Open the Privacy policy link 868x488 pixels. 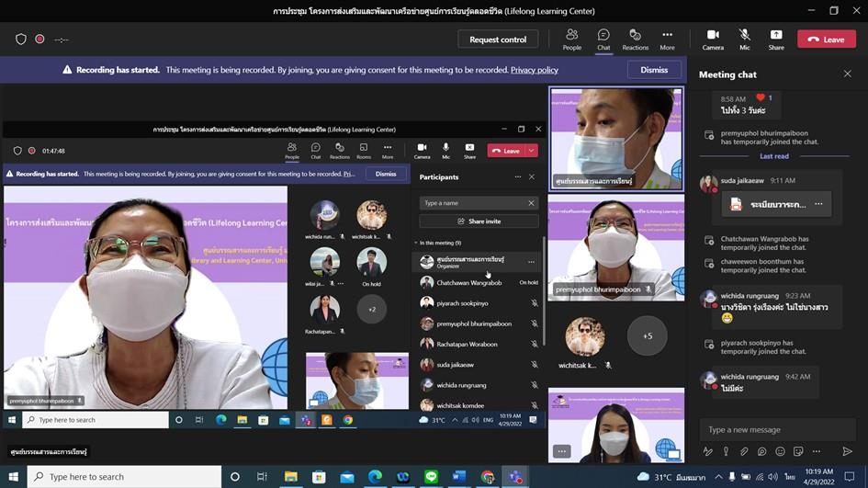click(535, 70)
